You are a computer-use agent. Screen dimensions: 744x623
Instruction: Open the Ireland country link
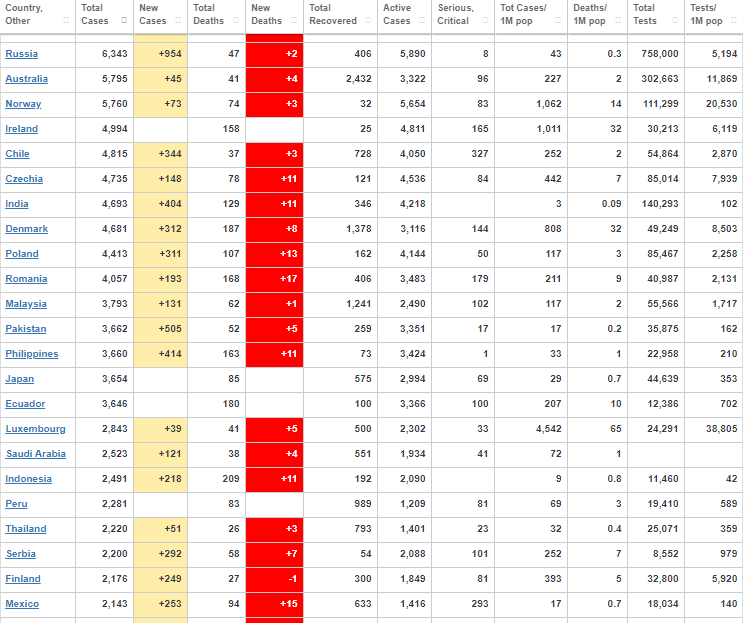21,129
